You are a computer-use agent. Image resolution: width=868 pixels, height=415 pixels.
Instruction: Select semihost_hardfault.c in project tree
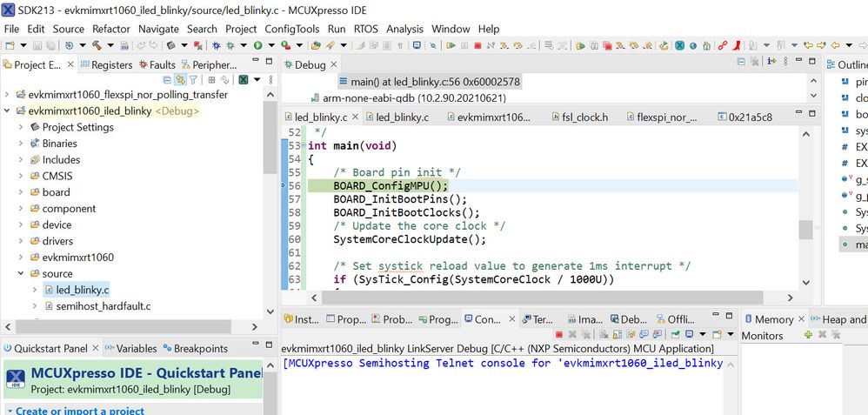[103, 306]
